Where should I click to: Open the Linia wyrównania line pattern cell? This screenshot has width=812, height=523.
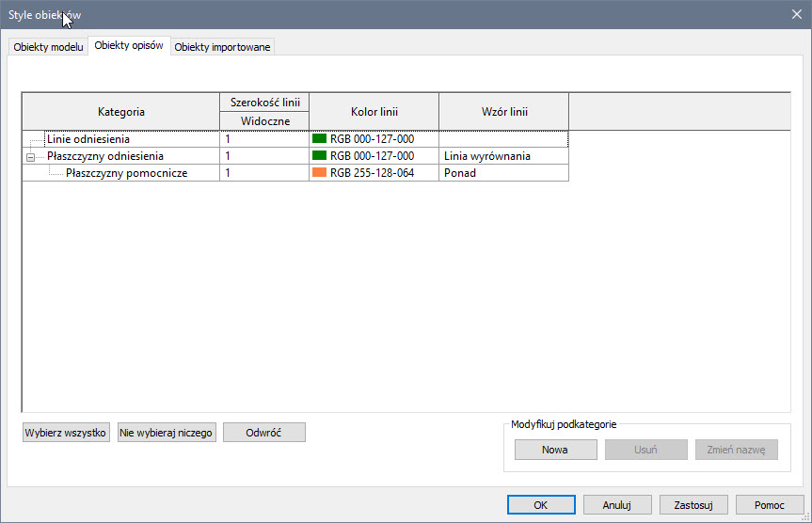tap(502, 156)
